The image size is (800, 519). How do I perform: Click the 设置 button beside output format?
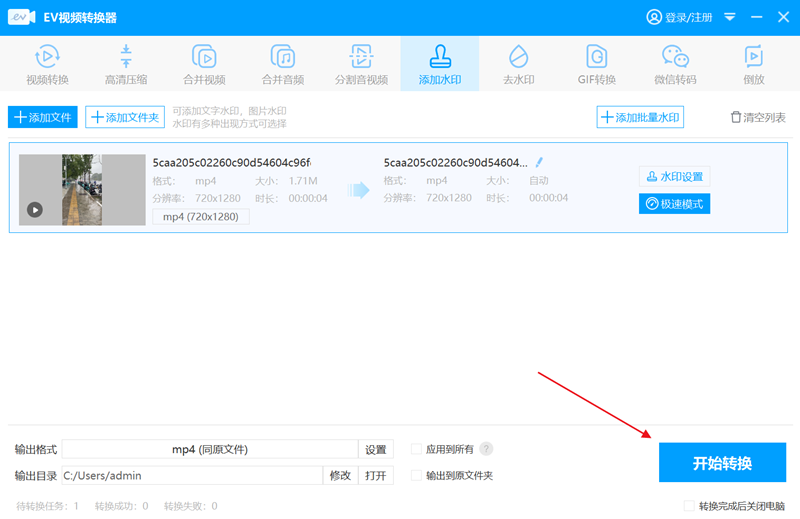pyautogui.click(x=376, y=450)
